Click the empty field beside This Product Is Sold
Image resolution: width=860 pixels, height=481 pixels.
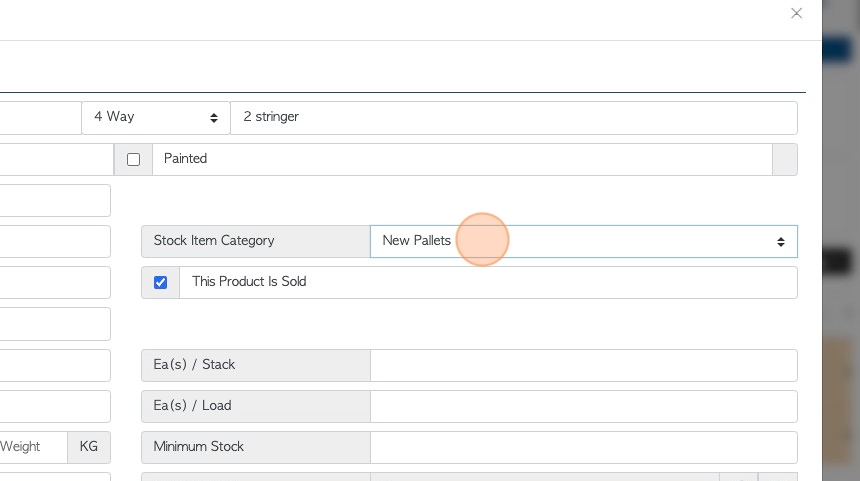(55, 282)
